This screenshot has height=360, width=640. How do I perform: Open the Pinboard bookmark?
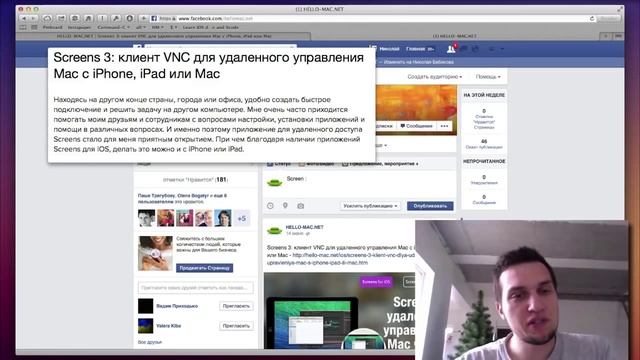tap(53, 27)
